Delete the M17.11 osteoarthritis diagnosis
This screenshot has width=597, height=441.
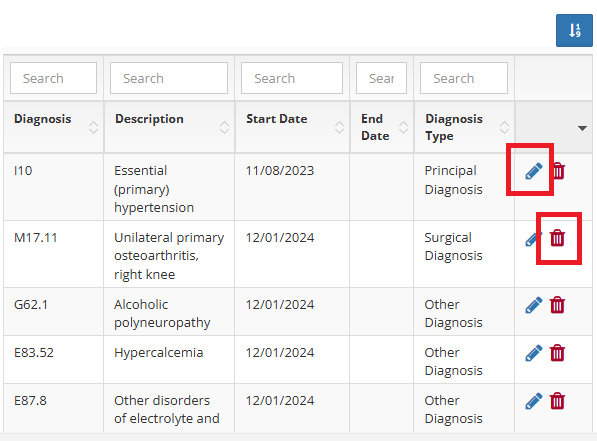[557, 238]
